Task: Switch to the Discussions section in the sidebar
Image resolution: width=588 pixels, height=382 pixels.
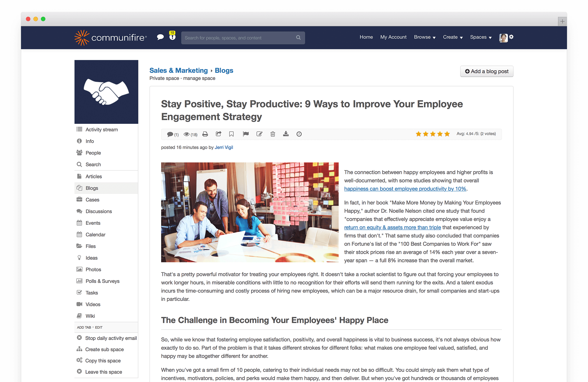Action: click(98, 211)
